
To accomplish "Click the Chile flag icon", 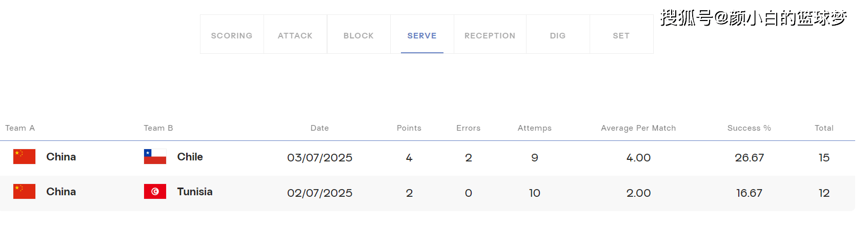I will [x=155, y=157].
